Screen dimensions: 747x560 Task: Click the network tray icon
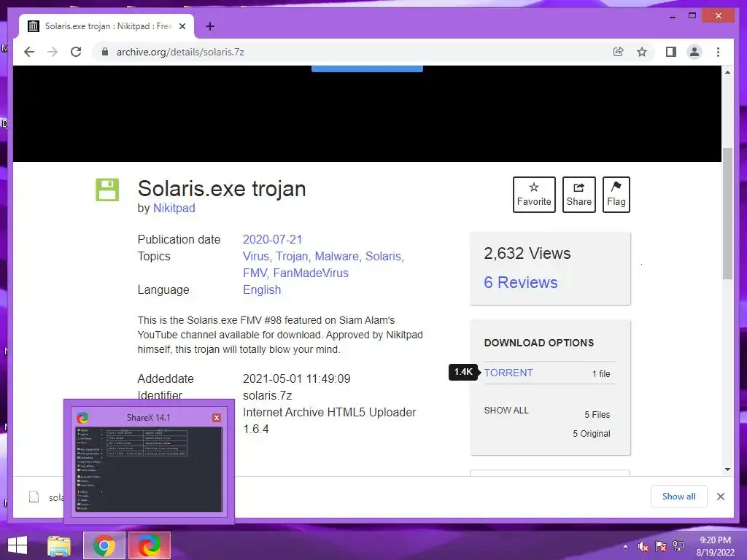(678, 546)
